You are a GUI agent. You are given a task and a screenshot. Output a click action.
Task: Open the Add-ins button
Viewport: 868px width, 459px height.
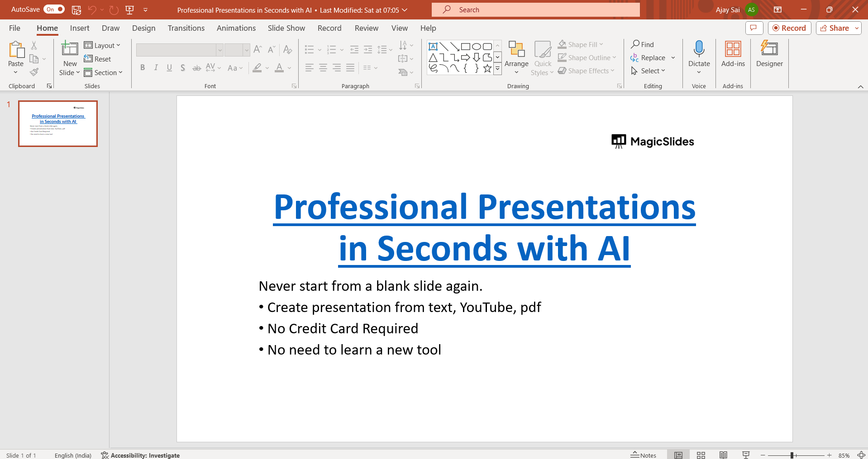[733, 53]
